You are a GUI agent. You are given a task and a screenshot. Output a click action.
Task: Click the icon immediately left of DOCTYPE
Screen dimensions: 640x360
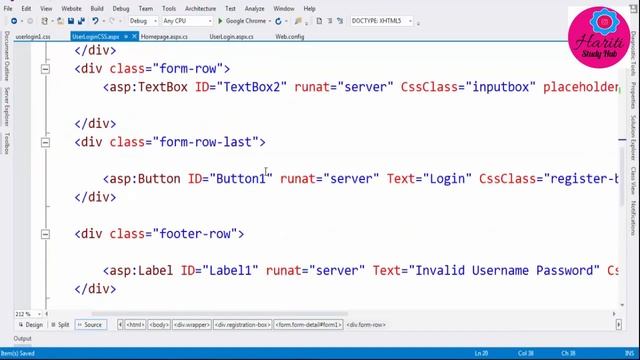click(x=340, y=21)
